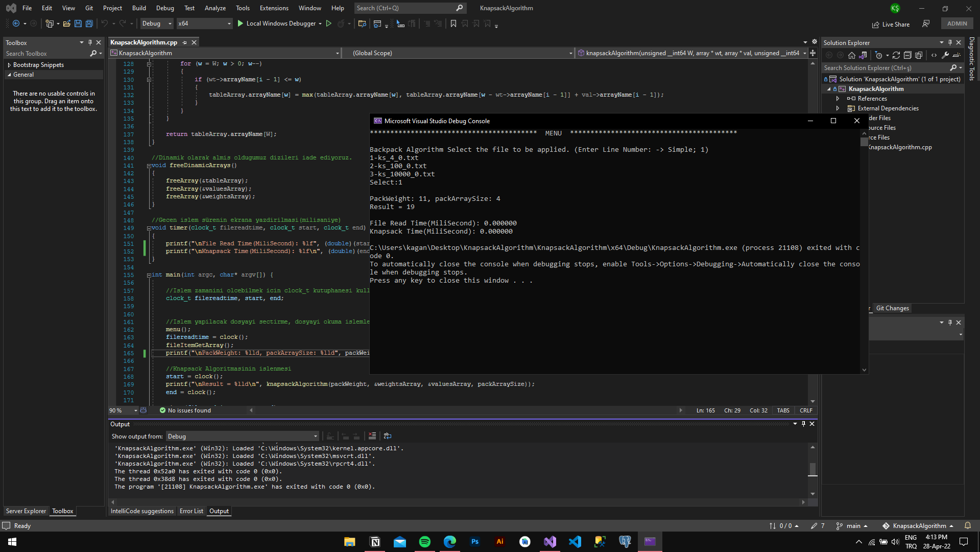This screenshot has width=980, height=552.
Task: Switch to the IntelliCode suggestions tab
Action: (x=142, y=511)
